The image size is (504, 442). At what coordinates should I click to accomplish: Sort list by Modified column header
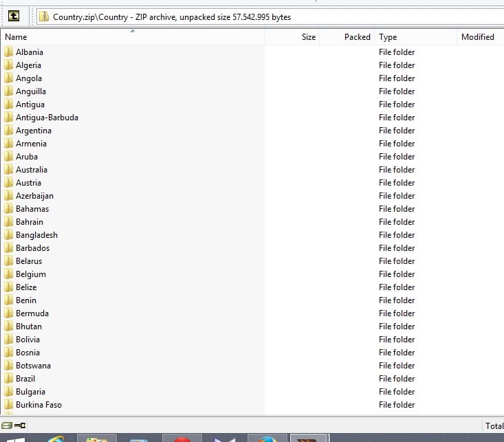tap(480, 37)
